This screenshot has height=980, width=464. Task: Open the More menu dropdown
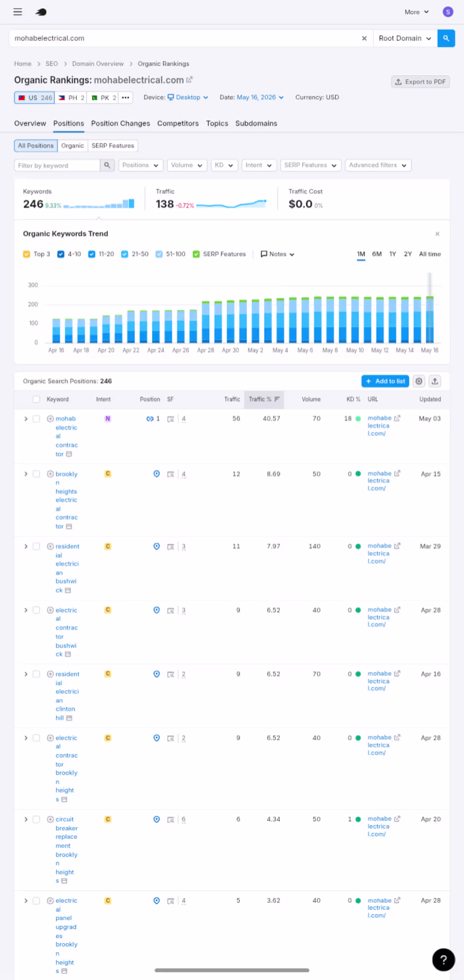[x=416, y=12]
